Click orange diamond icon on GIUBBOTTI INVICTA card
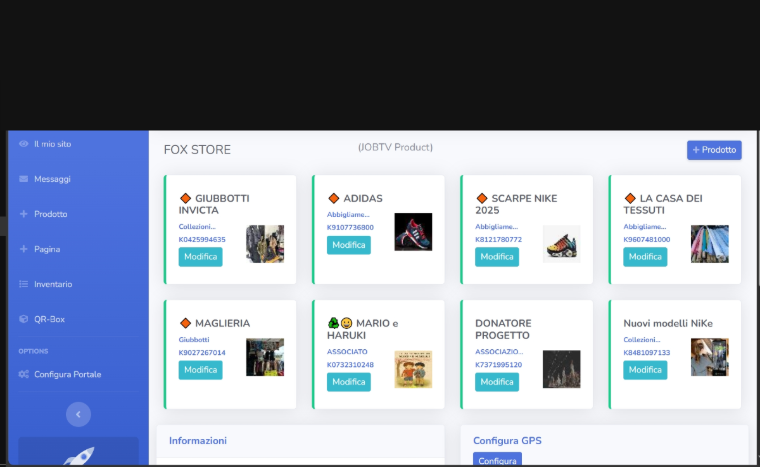Image resolution: width=760 pixels, height=467 pixels. pyautogui.click(x=185, y=198)
